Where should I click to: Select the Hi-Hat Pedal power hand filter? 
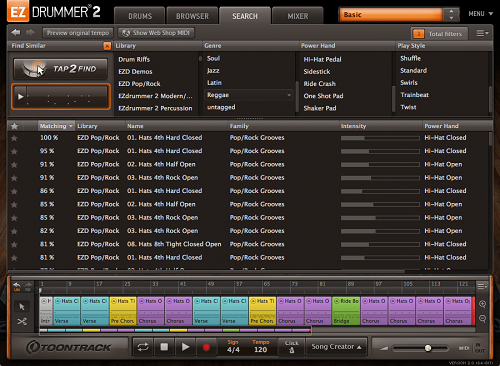[x=322, y=59]
